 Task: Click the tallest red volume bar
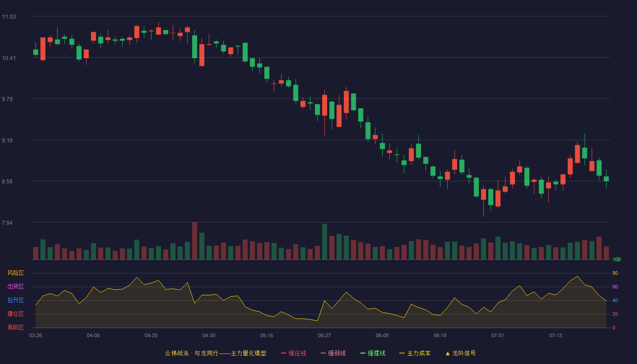tap(194, 241)
